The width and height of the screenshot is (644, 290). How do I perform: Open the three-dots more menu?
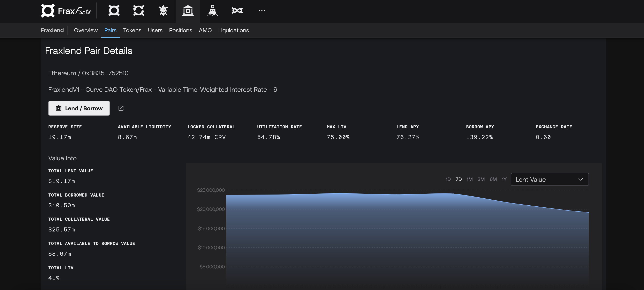[262, 10]
